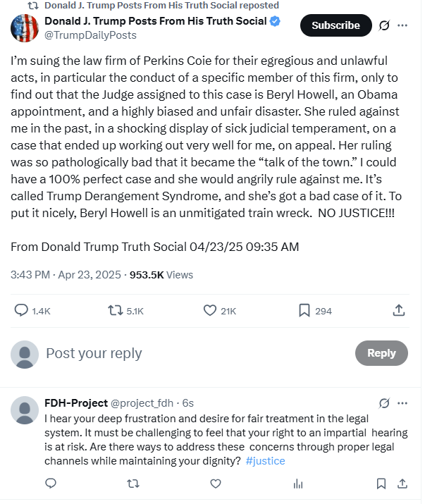425x504 pixels.
Task: Like the main post with 21K likes
Action: tap(209, 310)
